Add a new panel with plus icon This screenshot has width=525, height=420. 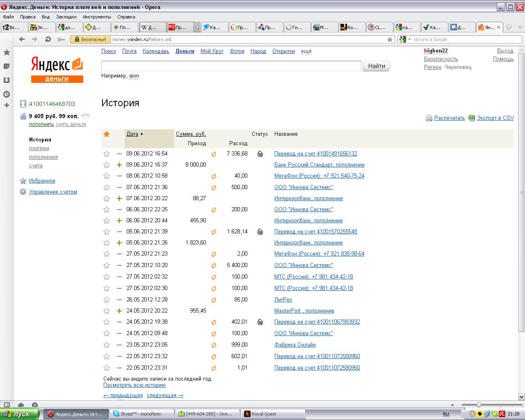coord(7,105)
